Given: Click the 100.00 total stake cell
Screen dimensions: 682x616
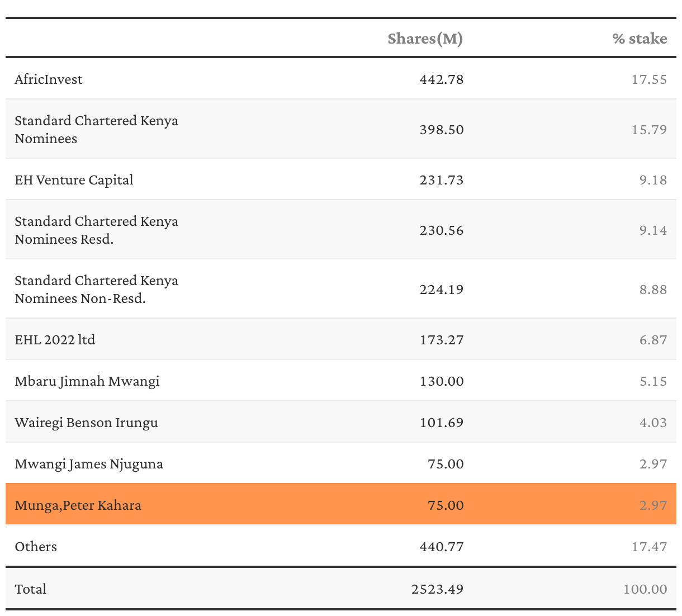Looking at the screenshot, I should click(645, 589).
